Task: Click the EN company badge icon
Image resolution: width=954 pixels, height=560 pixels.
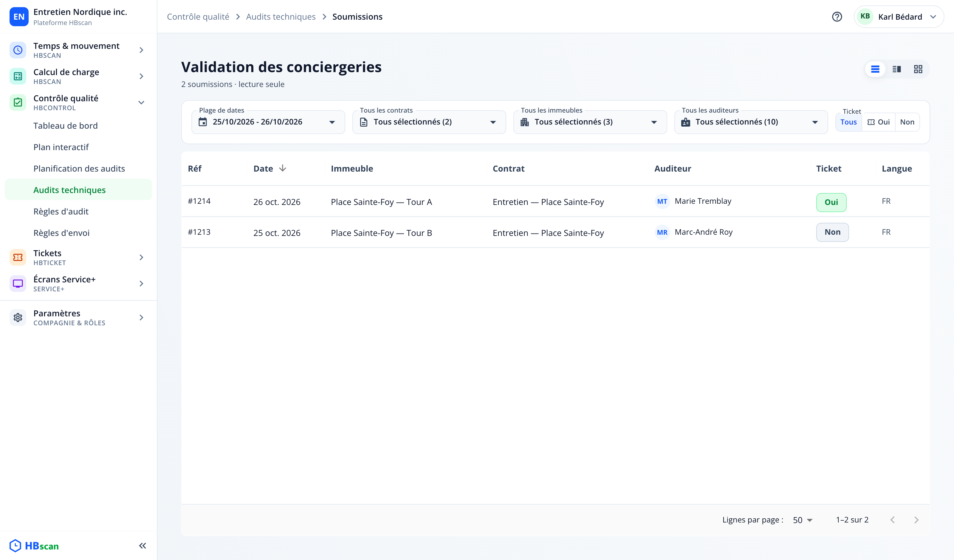Action: 18,17
